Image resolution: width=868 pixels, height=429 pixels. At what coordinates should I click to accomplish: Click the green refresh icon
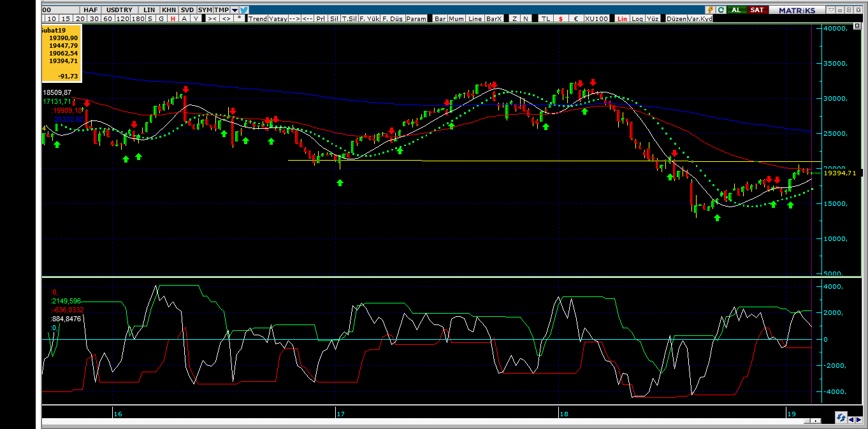pos(721,10)
